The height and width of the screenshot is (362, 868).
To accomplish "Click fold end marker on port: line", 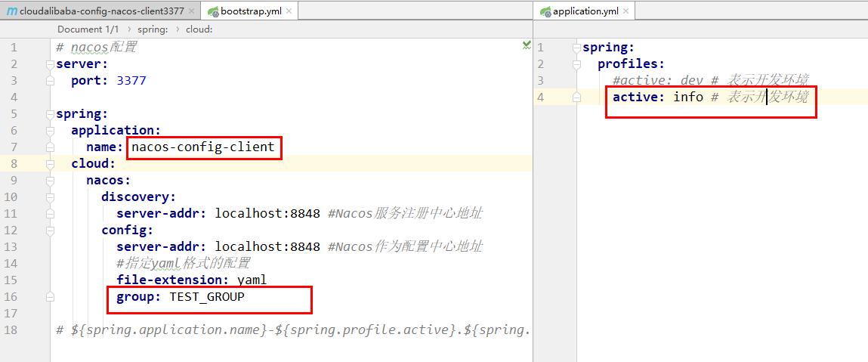I will (x=51, y=81).
